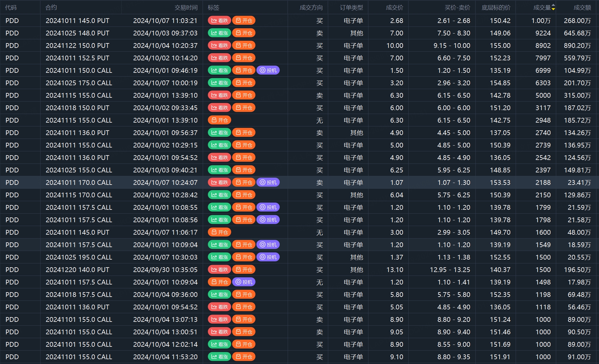Sort the table by the 代码 column header

(11, 7)
